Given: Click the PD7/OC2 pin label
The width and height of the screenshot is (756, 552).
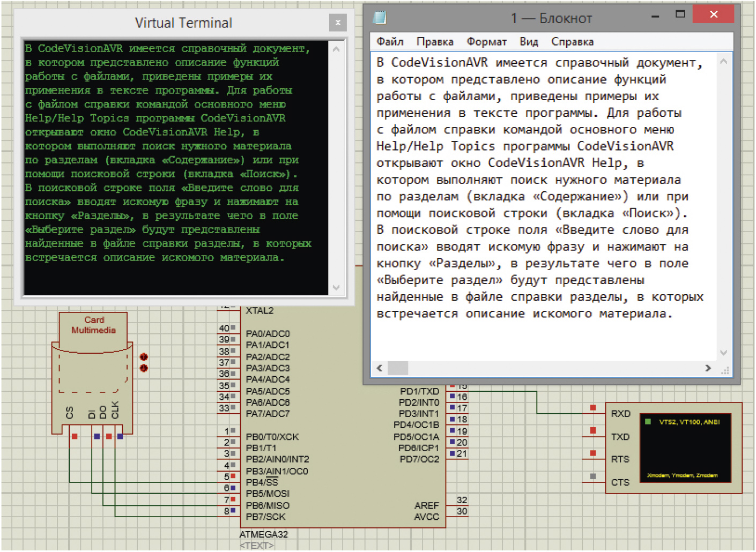Looking at the screenshot, I should click(x=419, y=459).
